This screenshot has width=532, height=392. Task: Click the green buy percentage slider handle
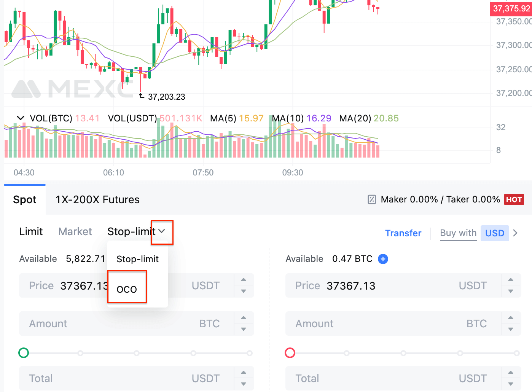24,353
